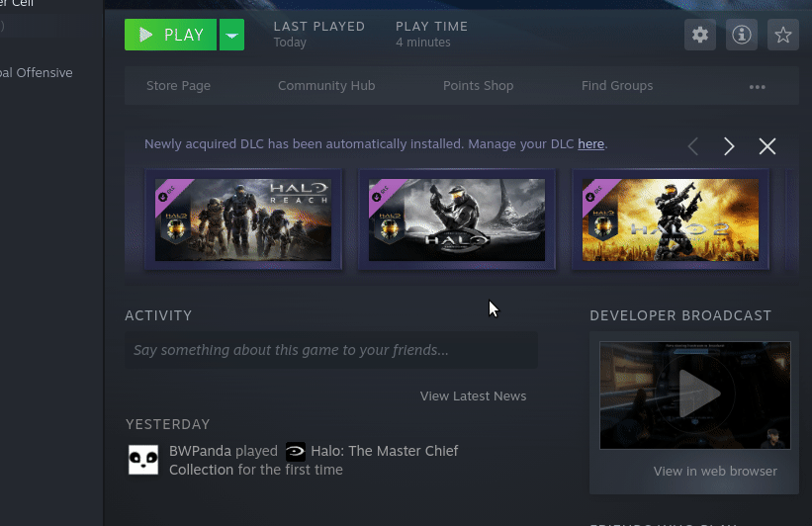The width and height of the screenshot is (812, 526).
Task: Open the dropdown arrow beside PLAY
Action: point(232,35)
